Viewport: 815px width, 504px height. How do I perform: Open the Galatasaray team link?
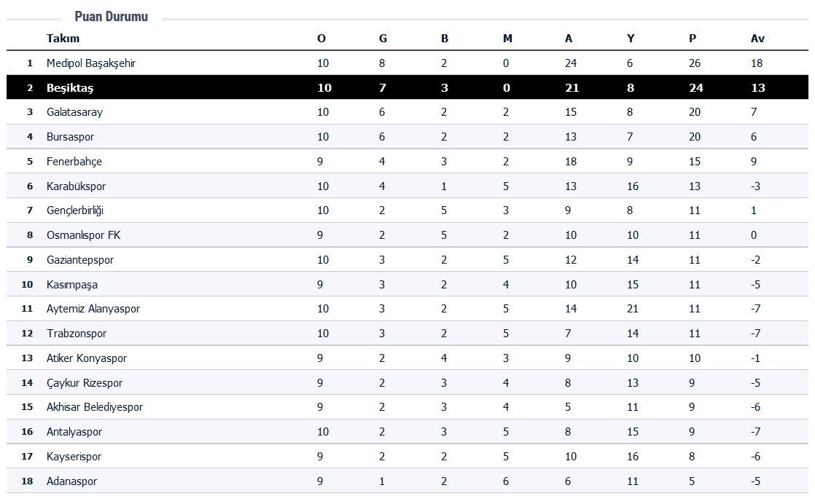click(74, 112)
